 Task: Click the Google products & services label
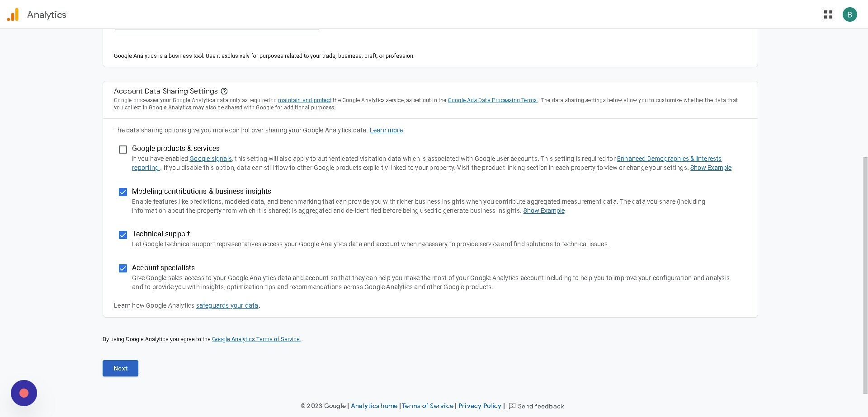click(176, 148)
